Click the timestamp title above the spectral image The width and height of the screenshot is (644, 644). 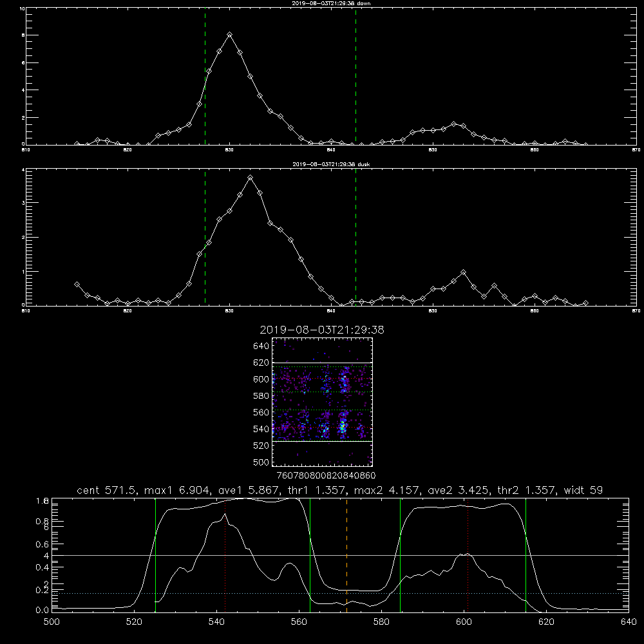click(x=322, y=330)
